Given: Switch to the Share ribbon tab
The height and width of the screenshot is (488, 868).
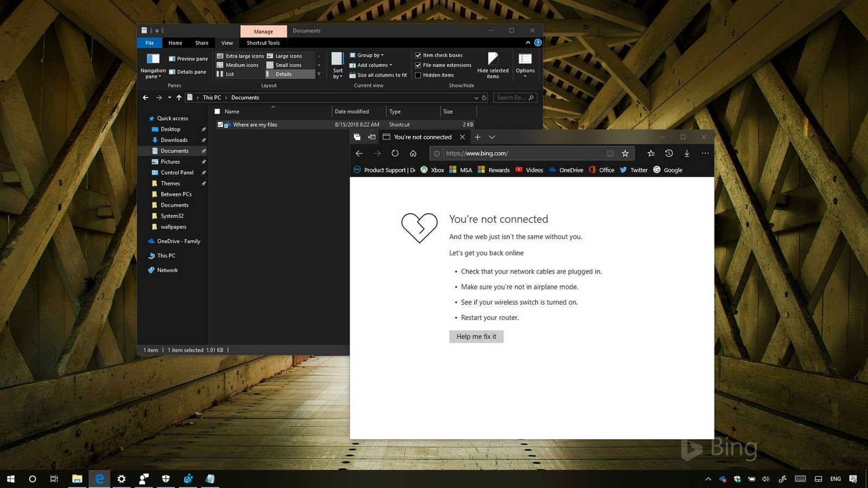Looking at the screenshot, I should pos(202,43).
